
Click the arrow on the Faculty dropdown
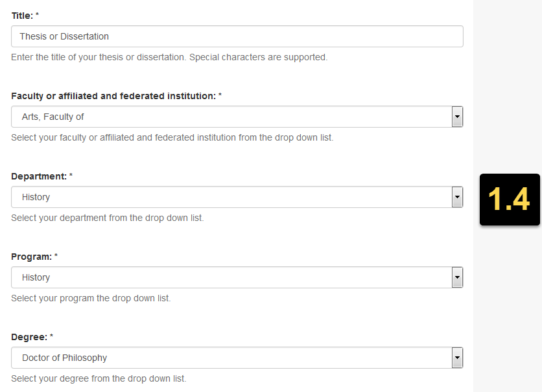pos(458,117)
